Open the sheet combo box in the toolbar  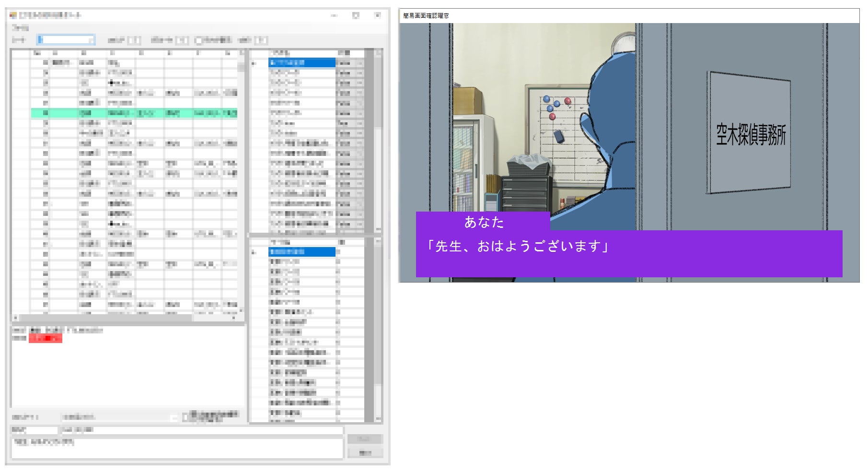[x=66, y=40]
